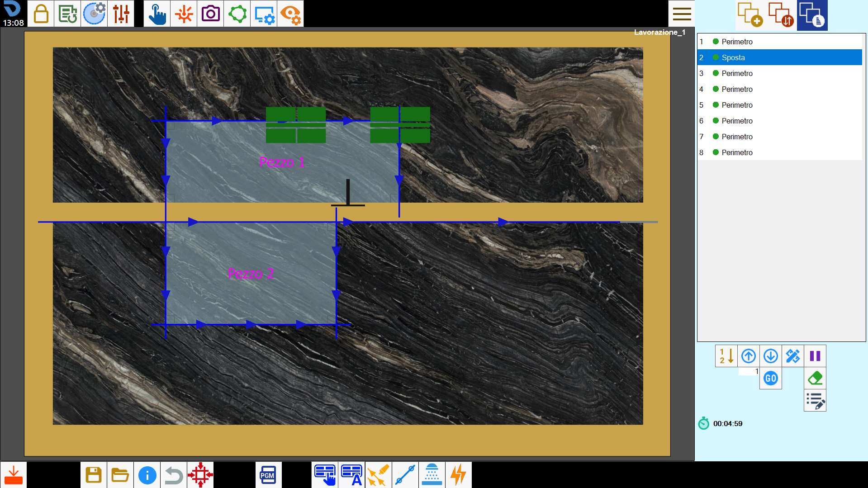Click the number field above GO
This screenshot has width=868, height=488.
click(749, 371)
